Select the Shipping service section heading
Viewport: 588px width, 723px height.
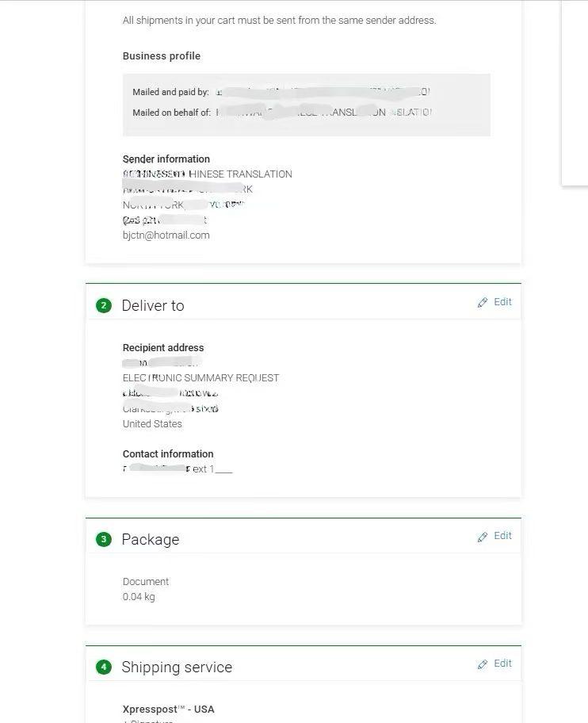pos(177,668)
